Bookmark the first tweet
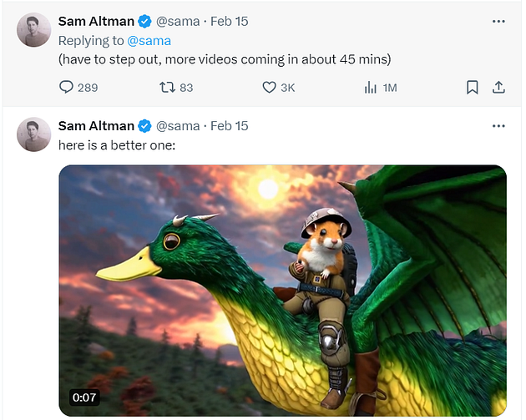Viewport: 526px width, 420px height. pyautogui.click(x=473, y=87)
